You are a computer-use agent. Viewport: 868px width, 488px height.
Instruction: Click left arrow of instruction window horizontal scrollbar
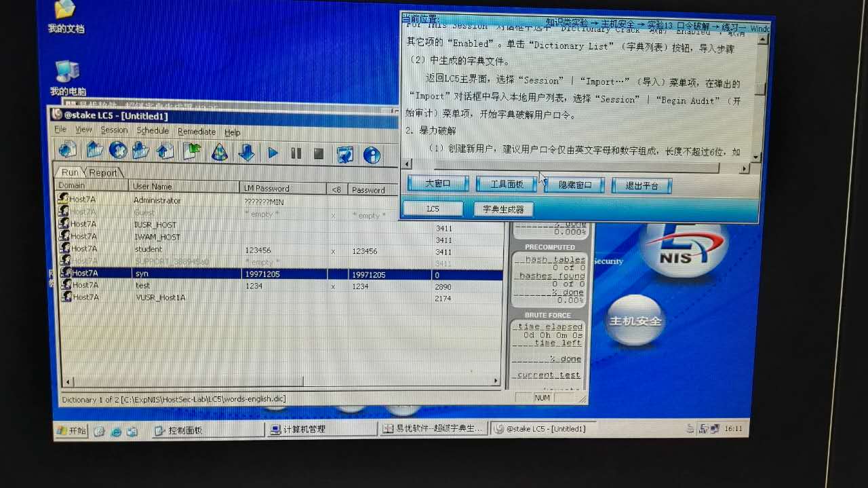pos(408,165)
